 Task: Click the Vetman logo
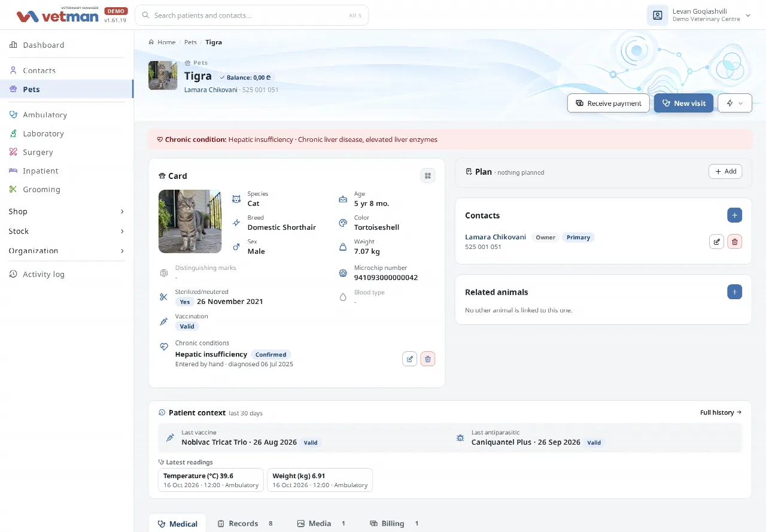pos(57,15)
